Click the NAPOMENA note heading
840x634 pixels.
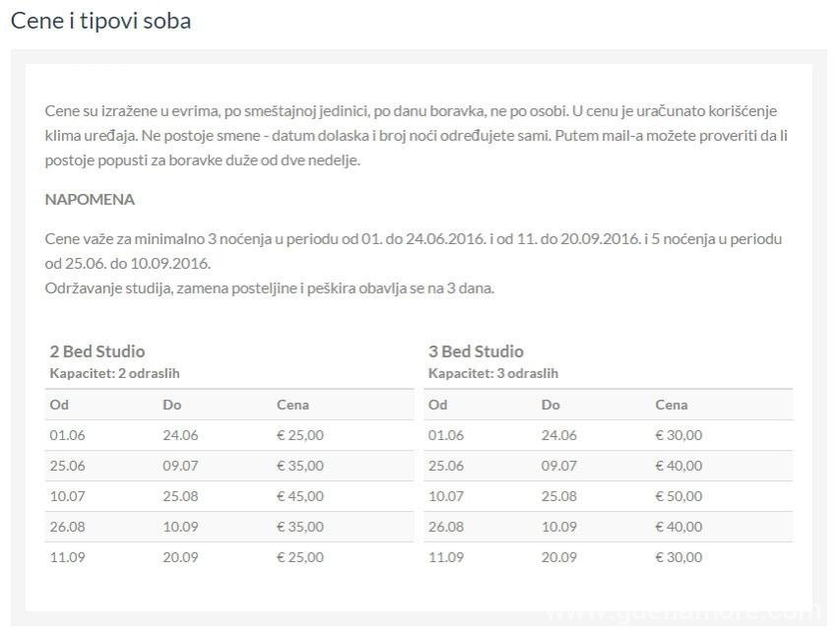tap(90, 199)
